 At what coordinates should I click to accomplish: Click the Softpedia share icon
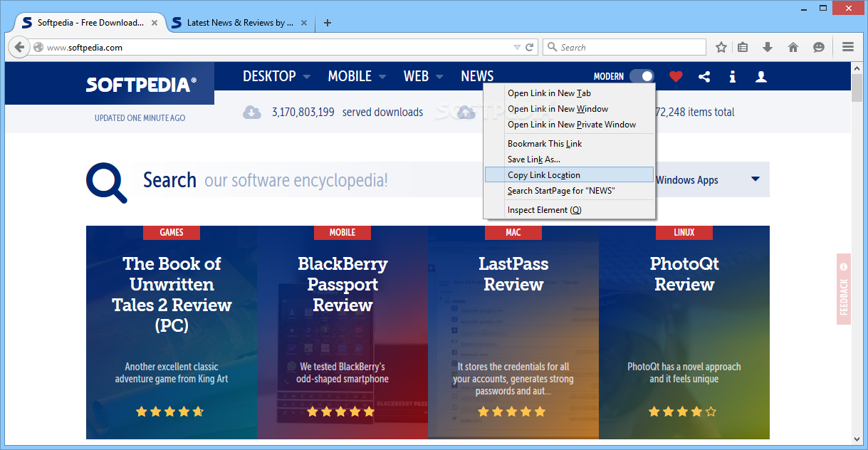click(x=704, y=76)
